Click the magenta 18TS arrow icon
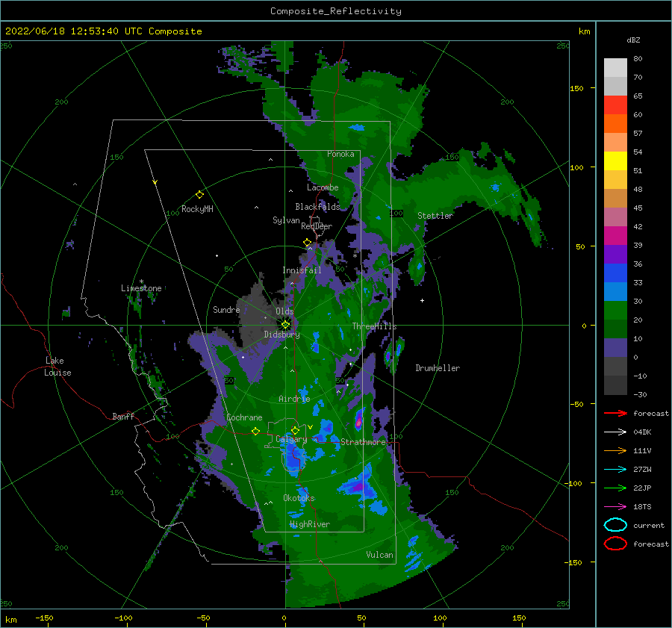The width and height of the screenshot is (672, 628). (615, 507)
